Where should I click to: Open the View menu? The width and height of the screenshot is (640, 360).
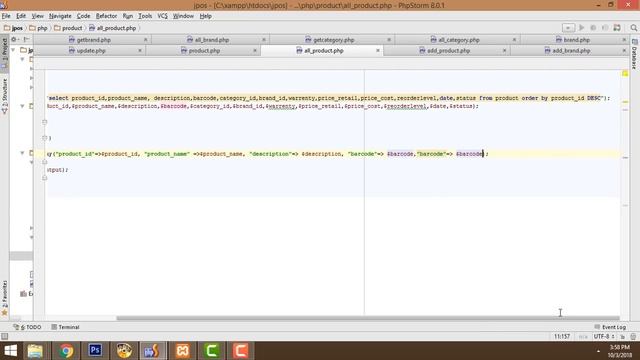click(x=38, y=16)
